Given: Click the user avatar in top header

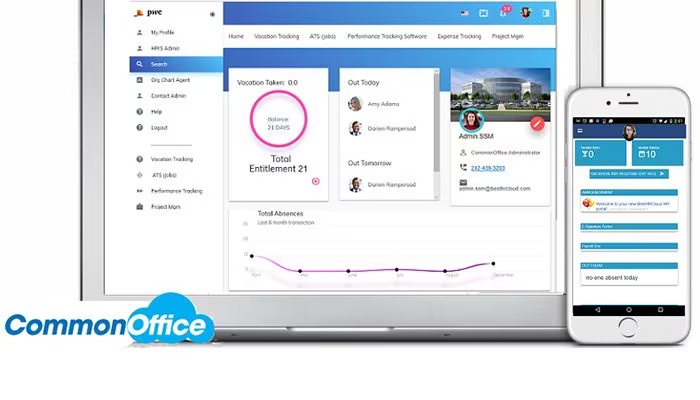Looking at the screenshot, I should [526, 12].
